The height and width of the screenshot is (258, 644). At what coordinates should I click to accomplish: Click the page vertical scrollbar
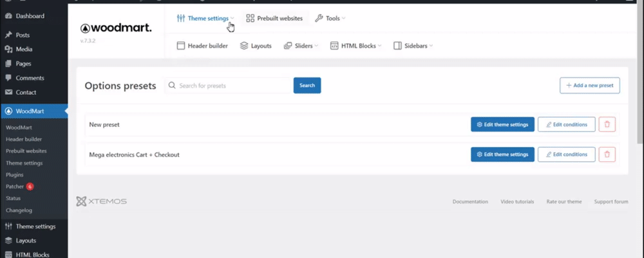[x=640, y=74]
